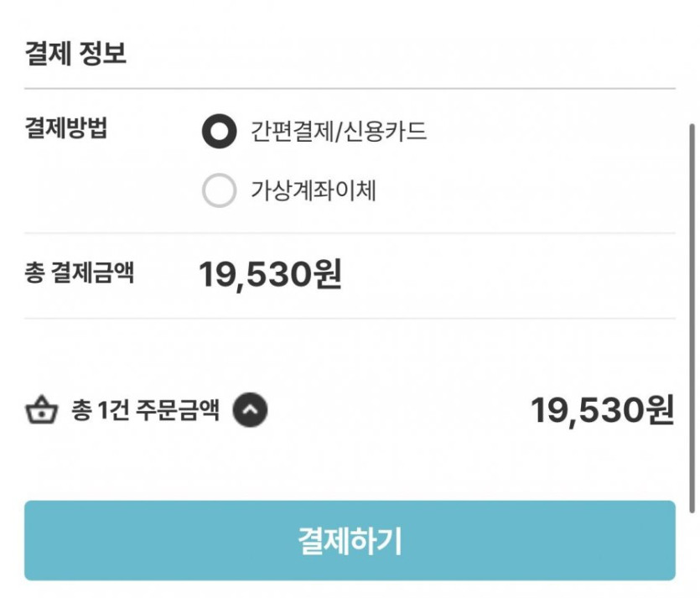Click the 간편결제/신용카드 option label
700x598 pixels.
point(339,132)
